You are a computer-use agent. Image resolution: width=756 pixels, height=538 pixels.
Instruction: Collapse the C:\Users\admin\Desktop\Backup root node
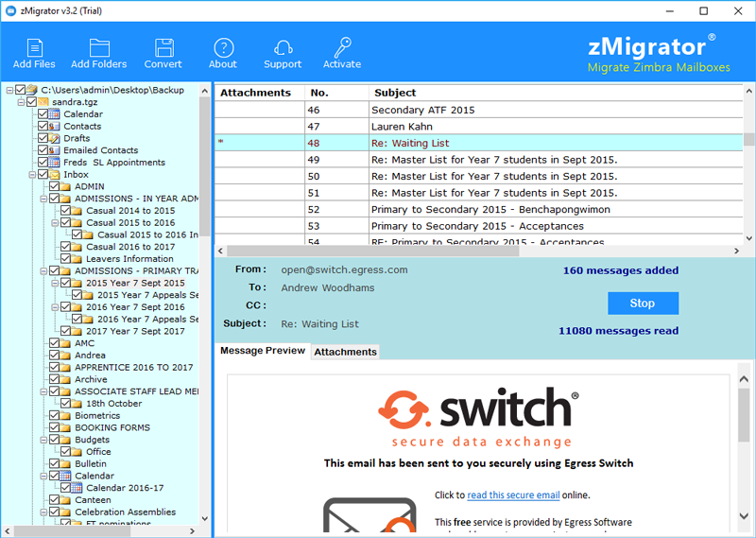click(x=9, y=90)
